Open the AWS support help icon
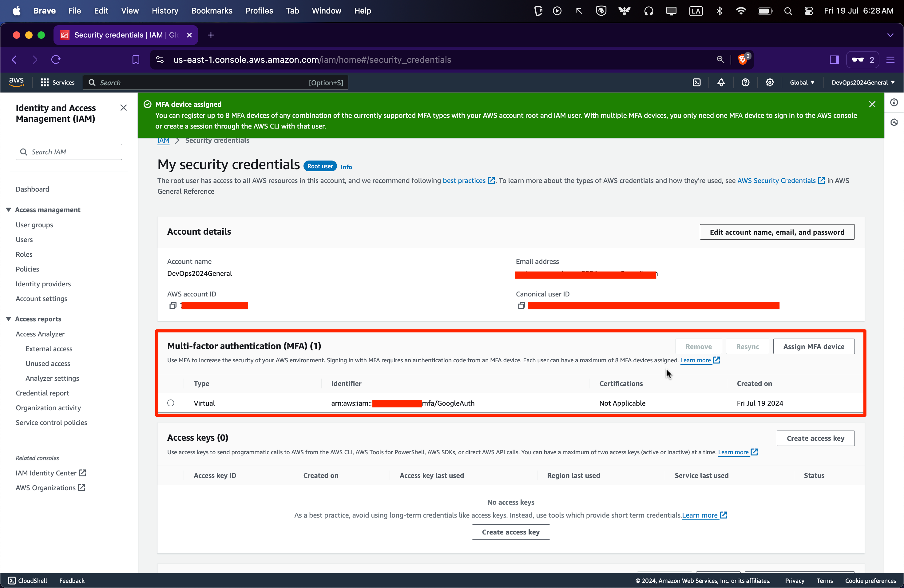 point(745,82)
